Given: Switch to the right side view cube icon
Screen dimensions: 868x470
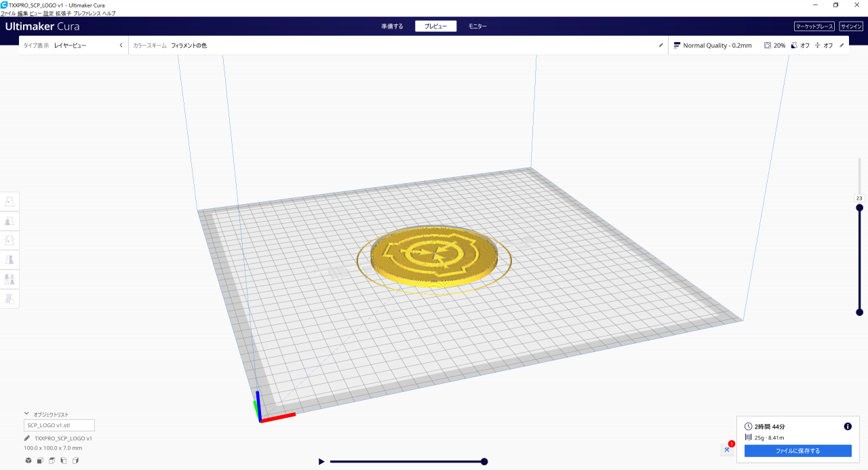Looking at the screenshot, I should click(x=75, y=461).
